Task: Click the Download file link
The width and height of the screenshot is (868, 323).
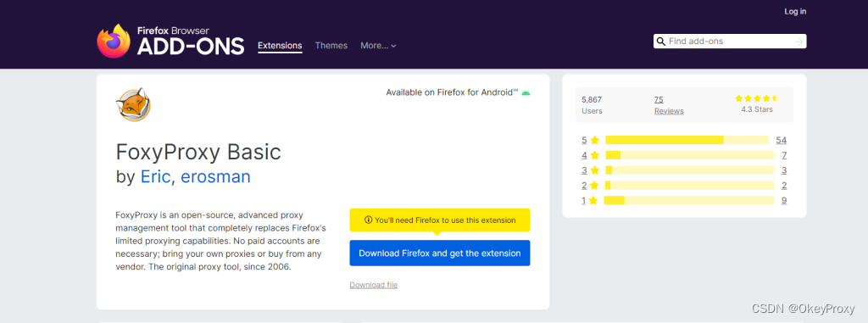Action: [x=374, y=285]
